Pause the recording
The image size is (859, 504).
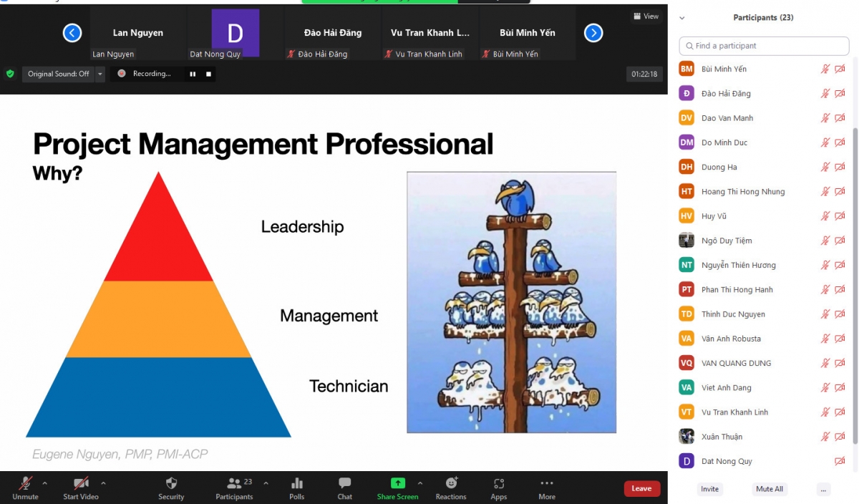[193, 74]
